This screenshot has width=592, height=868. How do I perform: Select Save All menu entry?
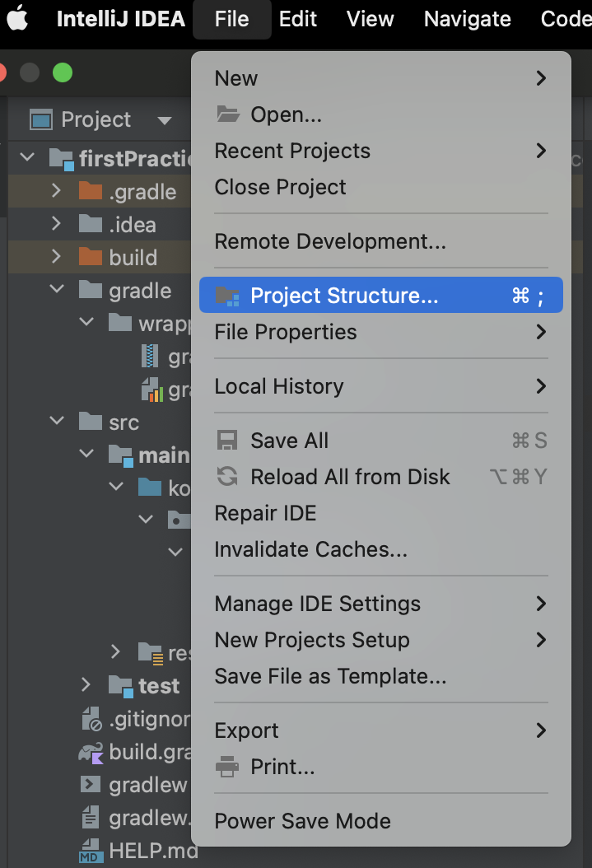click(380, 441)
